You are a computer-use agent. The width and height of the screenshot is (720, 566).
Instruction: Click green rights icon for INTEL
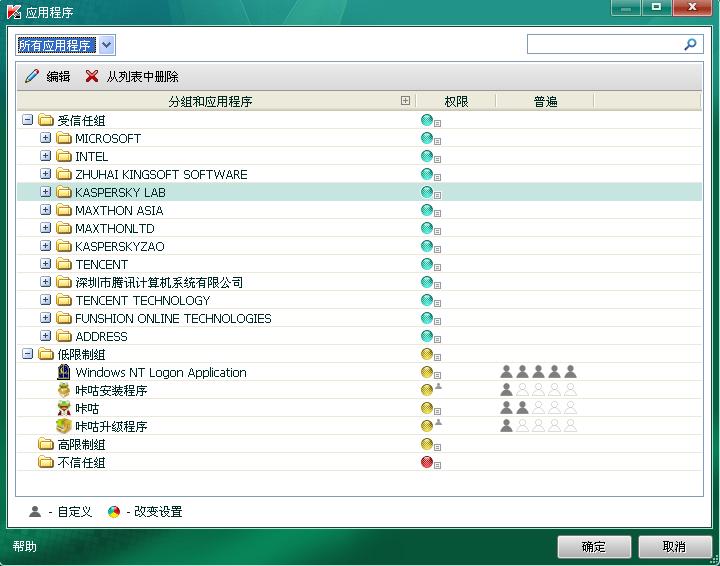[x=427, y=156]
